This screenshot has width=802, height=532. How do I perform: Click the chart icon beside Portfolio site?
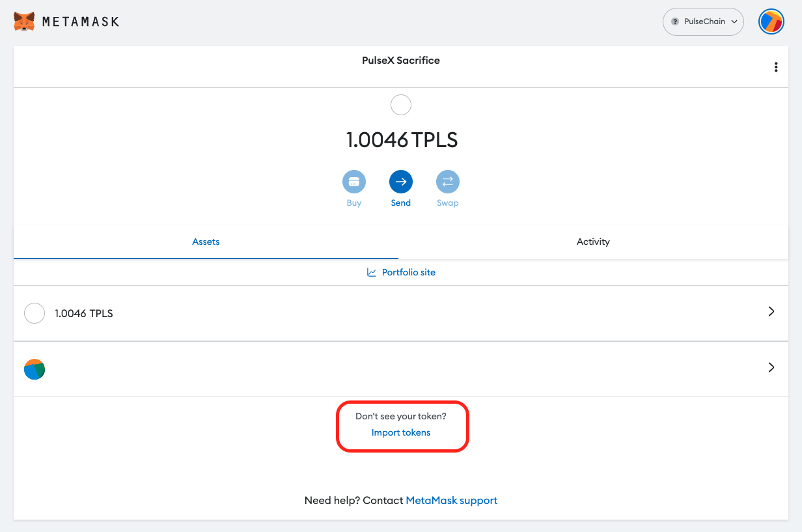(x=372, y=272)
